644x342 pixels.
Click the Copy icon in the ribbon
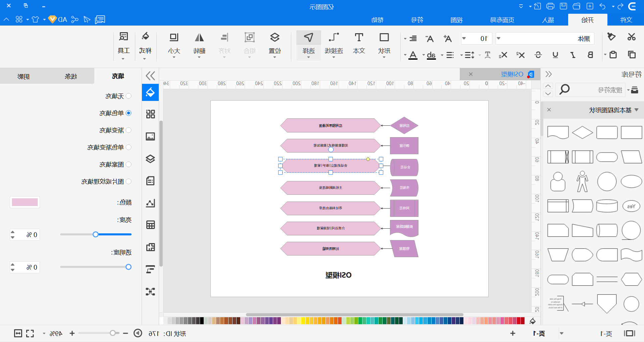coord(632,54)
